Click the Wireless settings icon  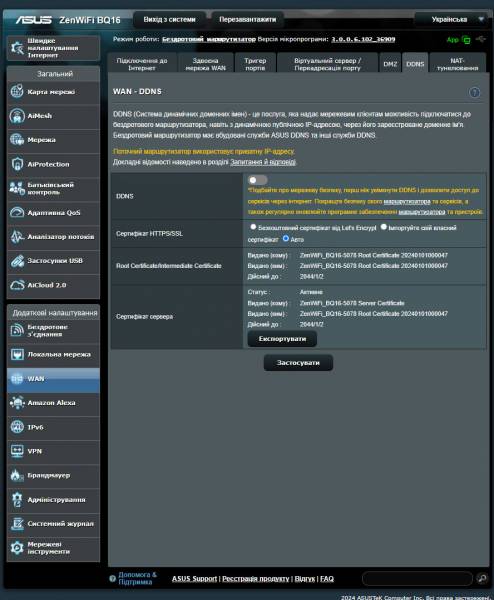pyautogui.click(x=17, y=330)
